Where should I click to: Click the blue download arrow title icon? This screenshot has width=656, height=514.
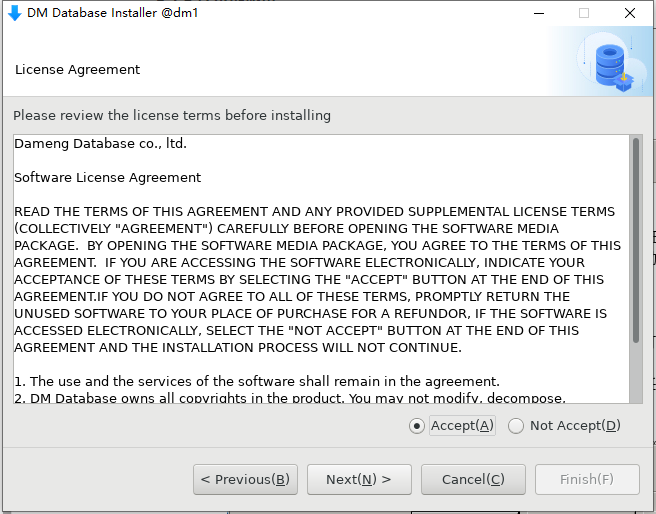pyautogui.click(x=15, y=13)
